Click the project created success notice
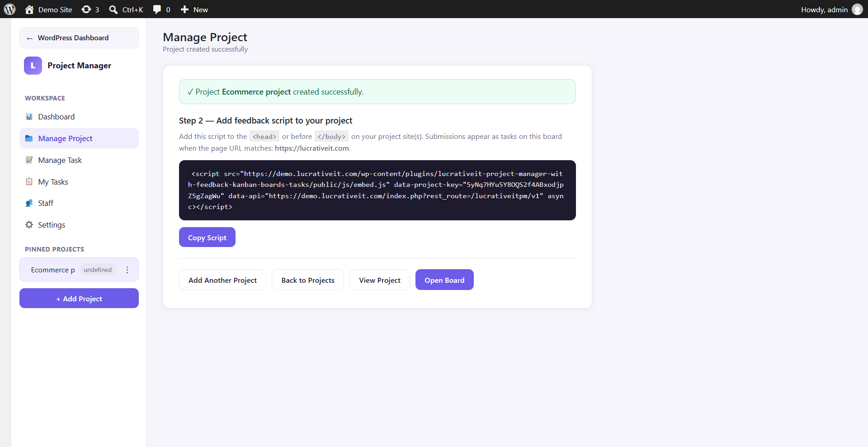 377,92
